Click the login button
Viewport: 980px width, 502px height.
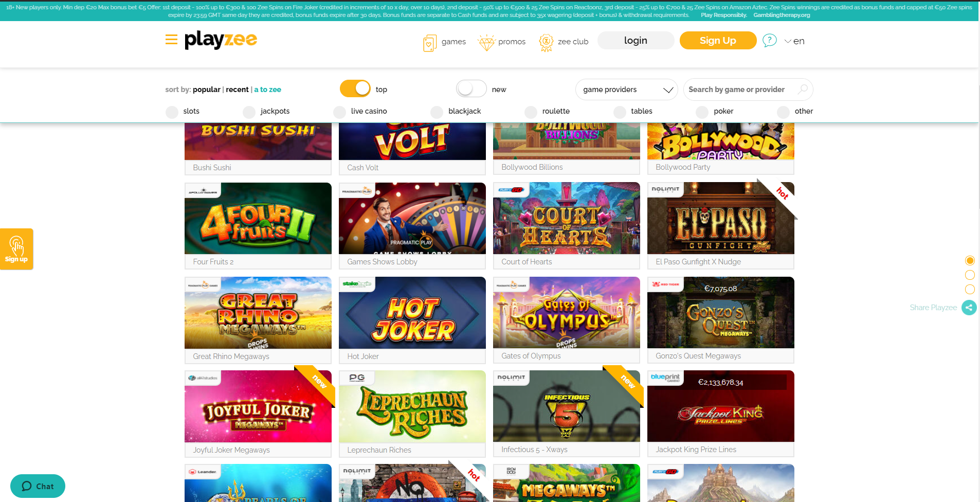(636, 40)
